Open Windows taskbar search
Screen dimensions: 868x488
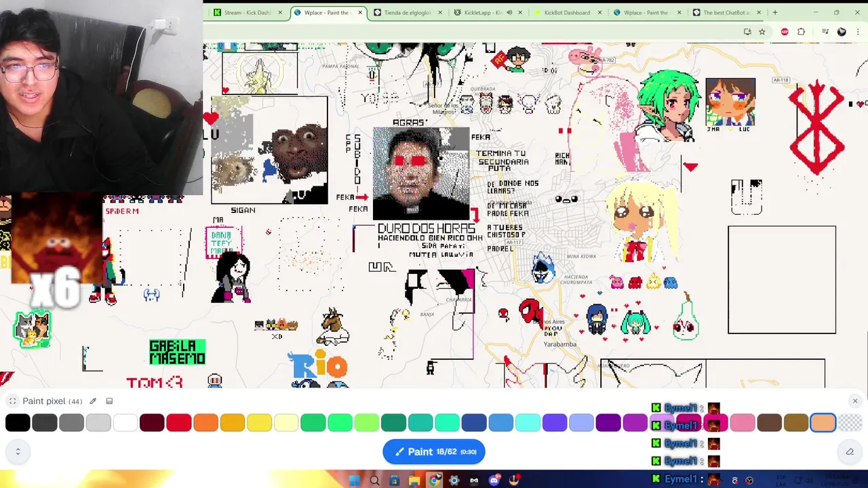tap(374, 481)
